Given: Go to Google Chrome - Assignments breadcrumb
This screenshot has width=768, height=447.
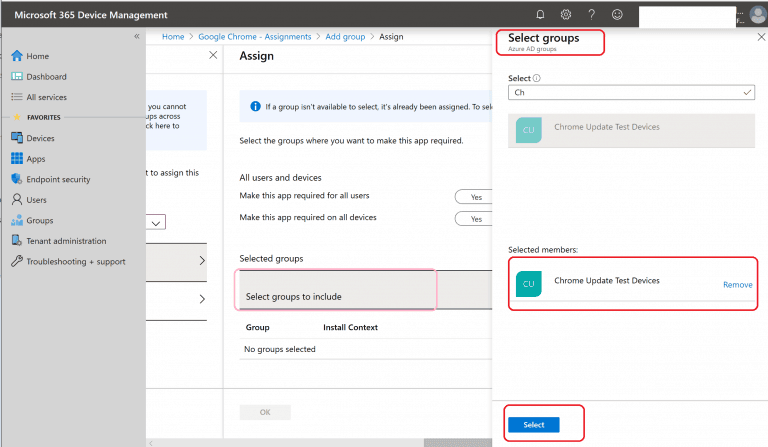Looking at the screenshot, I should [x=255, y=37].
